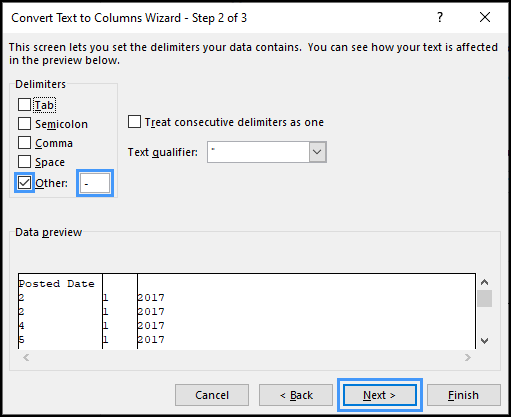Click the Cancel button
The height and width of the screenshot is (417, 511).
212,395
